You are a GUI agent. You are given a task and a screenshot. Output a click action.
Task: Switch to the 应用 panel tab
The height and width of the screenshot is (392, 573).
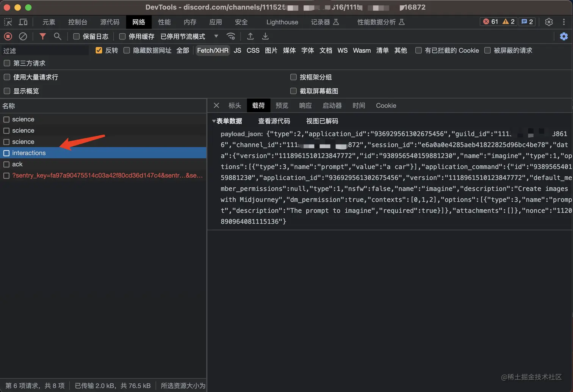[216, 22]
